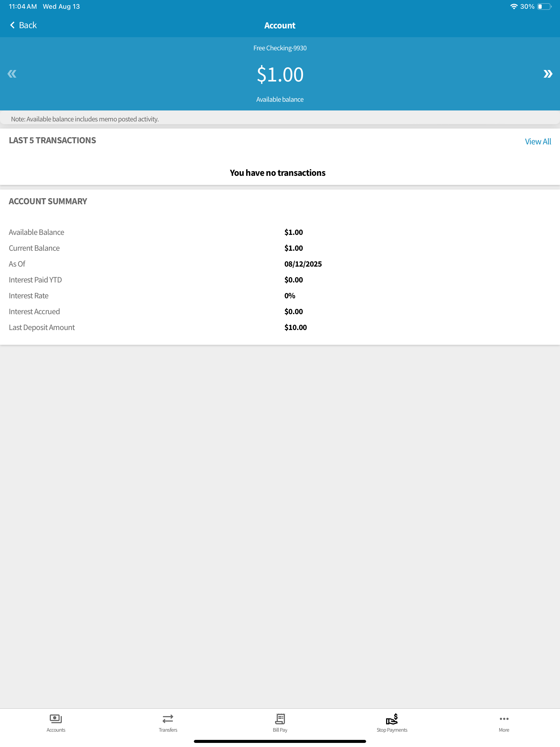
Task: Tap the Bill Pay tab label
Action: [x=280, y=730]
